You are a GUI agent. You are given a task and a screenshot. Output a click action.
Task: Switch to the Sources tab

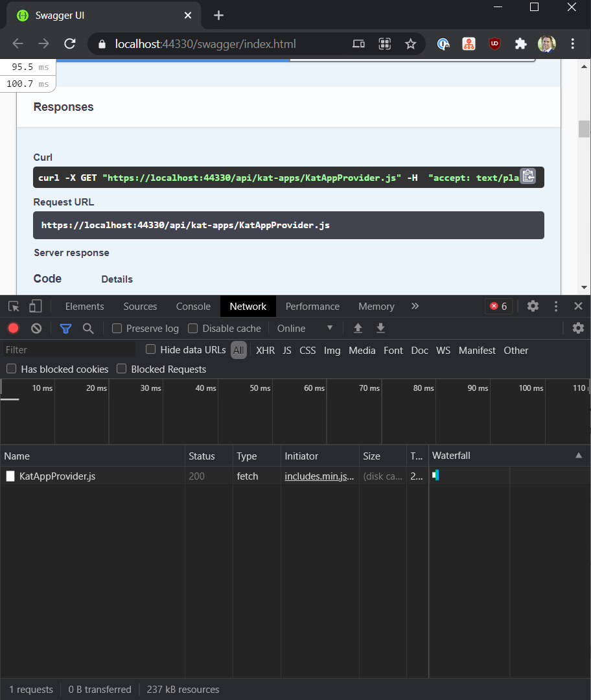pos(140,307)
